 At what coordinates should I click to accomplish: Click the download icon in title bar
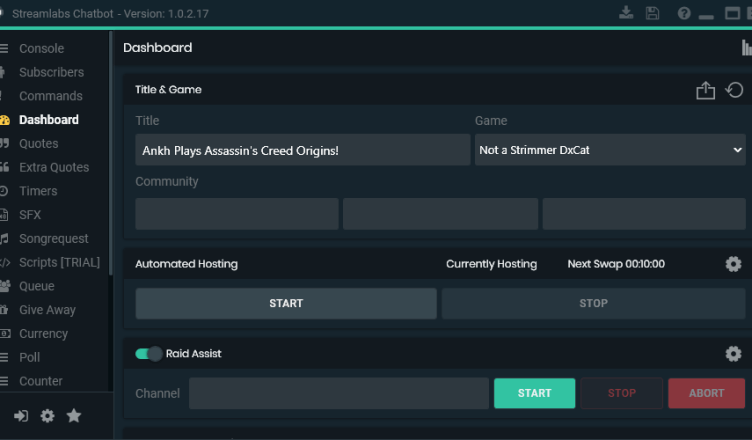(627, 13)
